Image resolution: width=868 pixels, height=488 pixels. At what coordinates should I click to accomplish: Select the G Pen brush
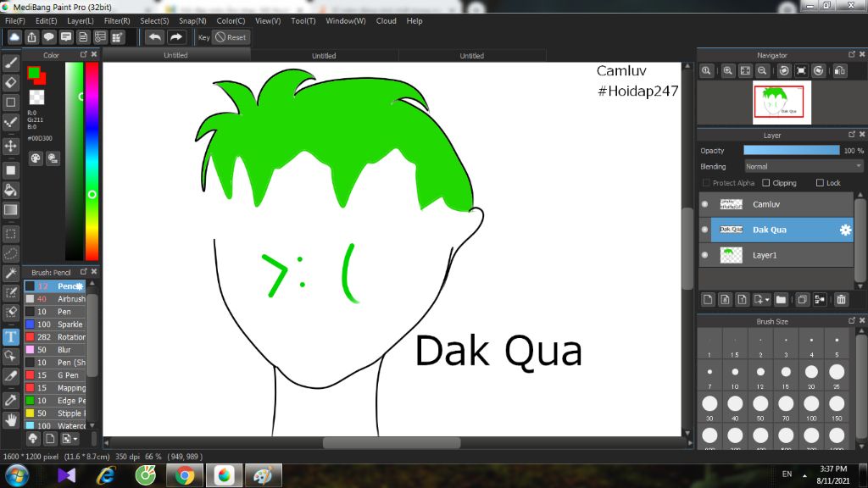point(55,375)
